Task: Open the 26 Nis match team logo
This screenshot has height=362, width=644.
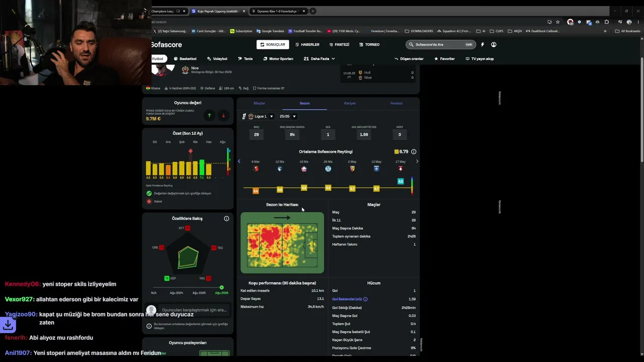Action: click(x=328, y=169)
